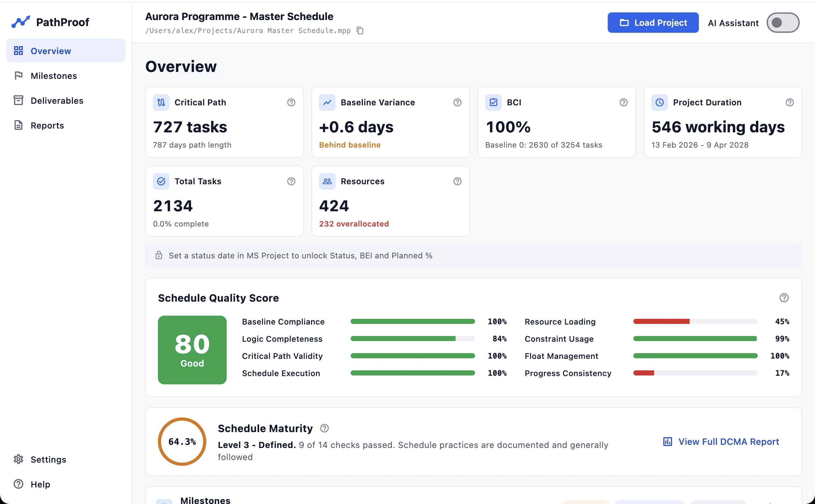Click '787 days path length' text

coord(192,145)
